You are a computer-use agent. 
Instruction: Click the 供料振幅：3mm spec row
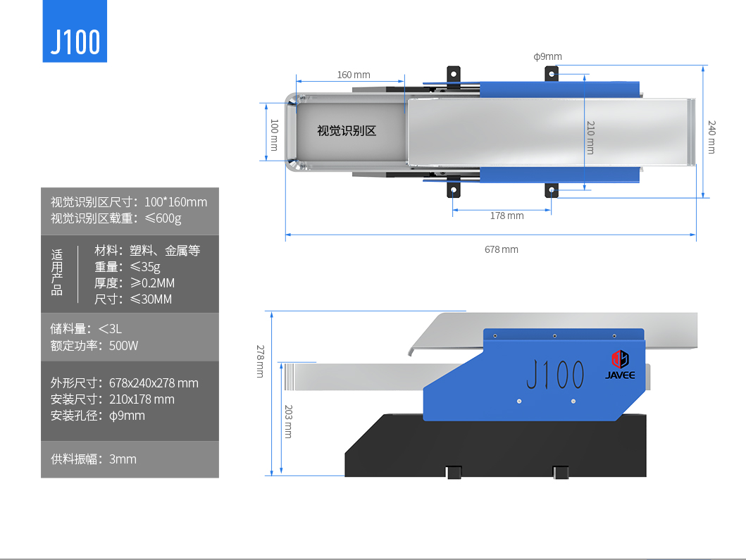click(94, 459)
